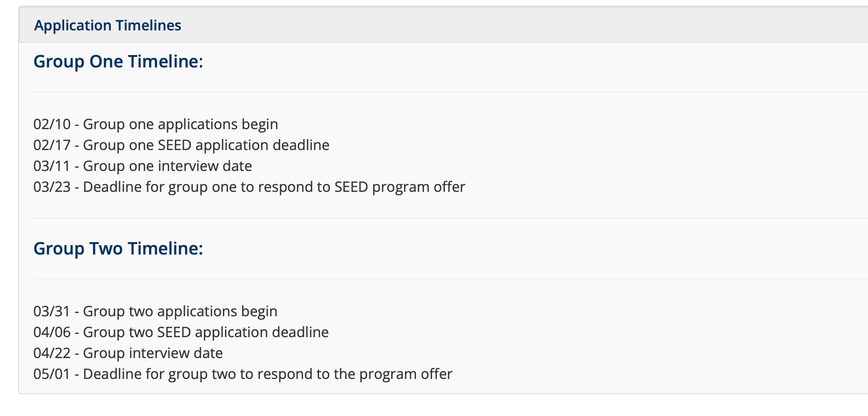Click the 03/23 date
868x416 pixels.
pos(52,187)
